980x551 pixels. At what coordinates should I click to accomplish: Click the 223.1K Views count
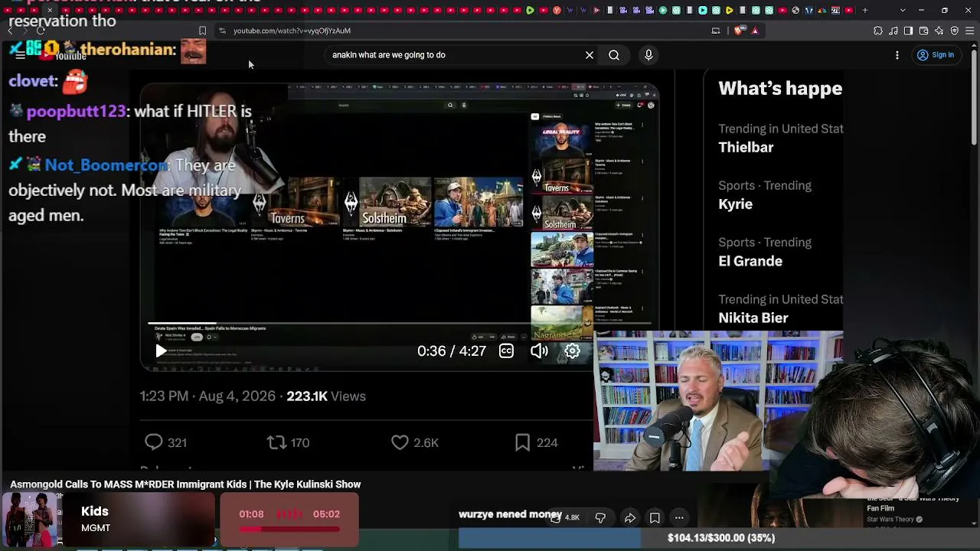[326, 396]
